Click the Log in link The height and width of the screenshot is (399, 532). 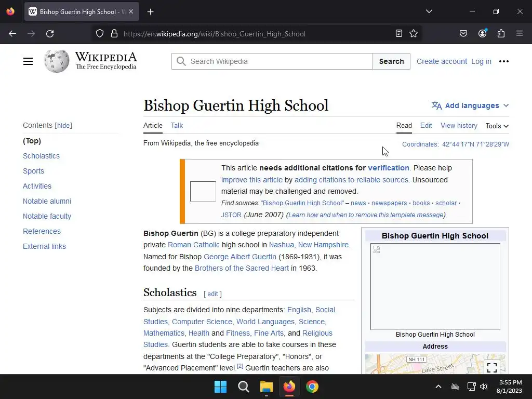coord(481,61)
